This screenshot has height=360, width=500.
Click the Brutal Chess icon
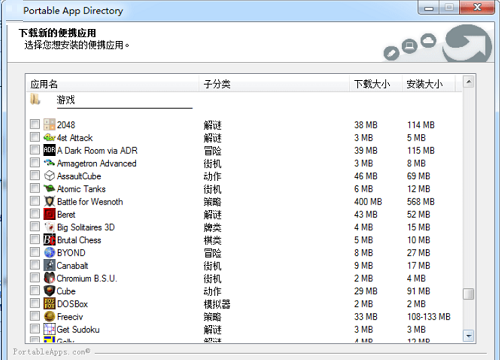coord(49,239)
